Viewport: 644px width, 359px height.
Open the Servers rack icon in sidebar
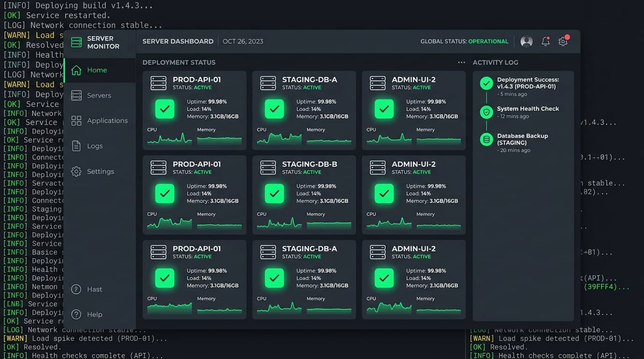(76, 95)
